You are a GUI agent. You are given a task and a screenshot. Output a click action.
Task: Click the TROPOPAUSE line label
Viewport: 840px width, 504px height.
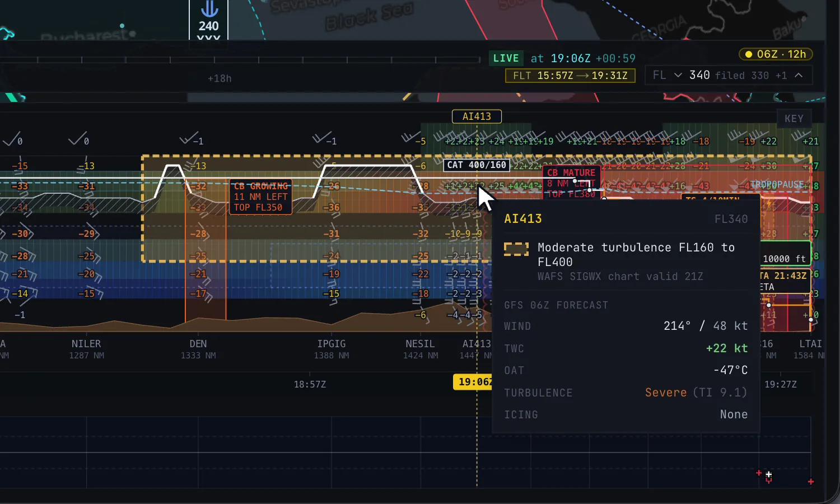777,184
